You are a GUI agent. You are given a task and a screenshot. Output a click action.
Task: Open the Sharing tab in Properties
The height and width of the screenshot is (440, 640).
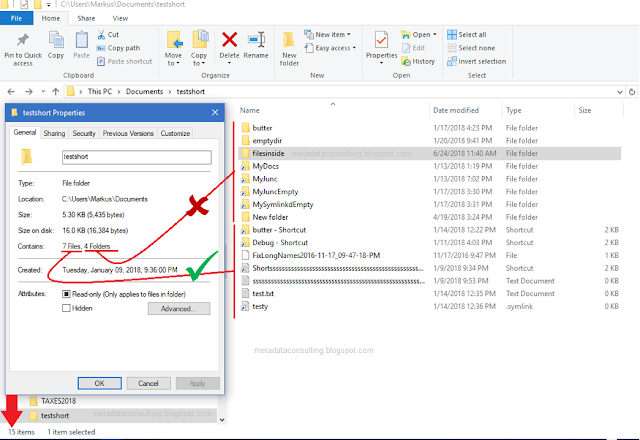pos(54,133)
